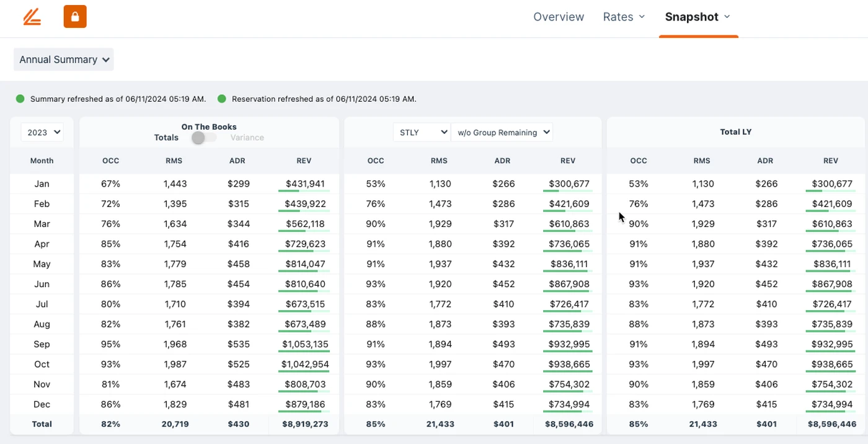This screenshot has height=444, width=868.
Task: Select the Jun row in Month column
Action: 42,284
